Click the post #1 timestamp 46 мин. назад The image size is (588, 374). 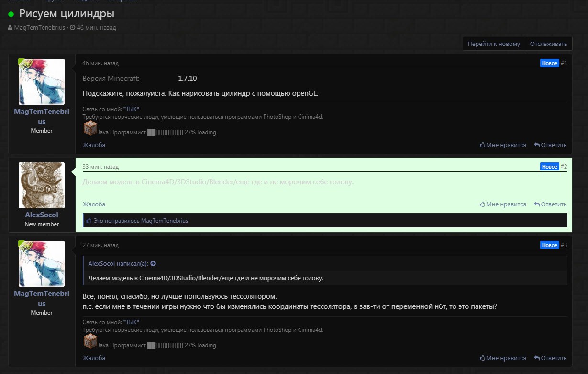[x=100, y=63]
